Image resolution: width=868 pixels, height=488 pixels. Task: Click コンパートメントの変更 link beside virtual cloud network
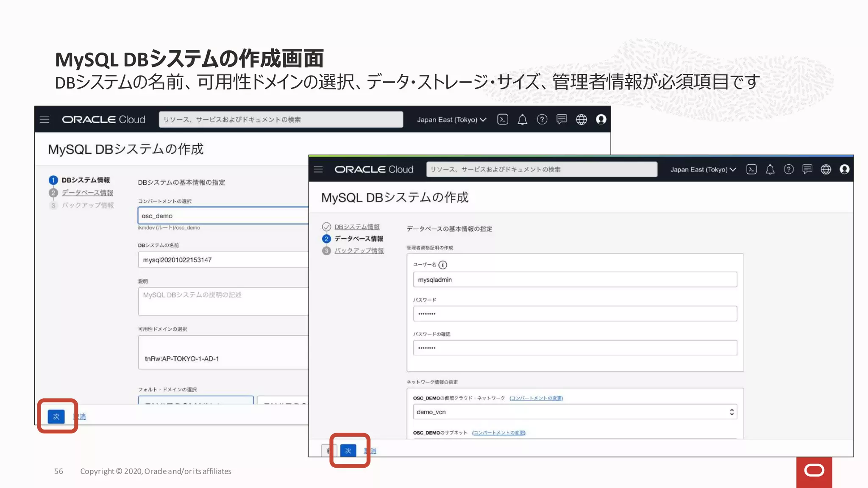[x=536, y=398]
